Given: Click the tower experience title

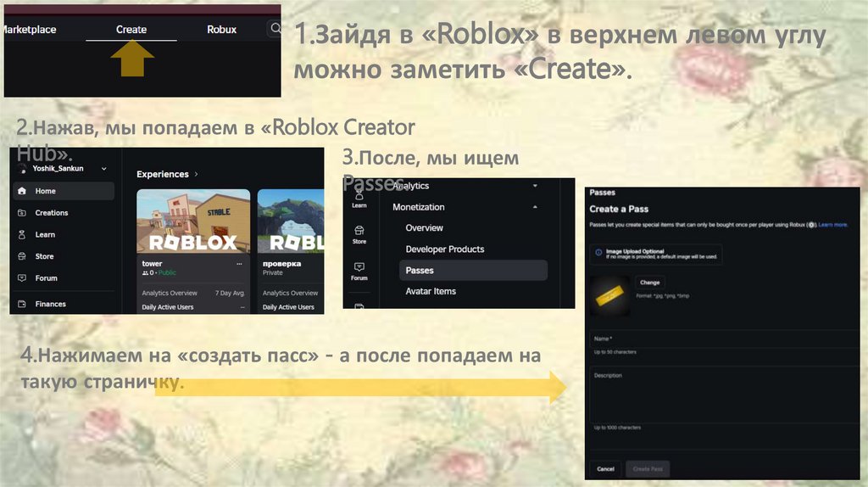Looking at the screenshot, I should 153,264.
